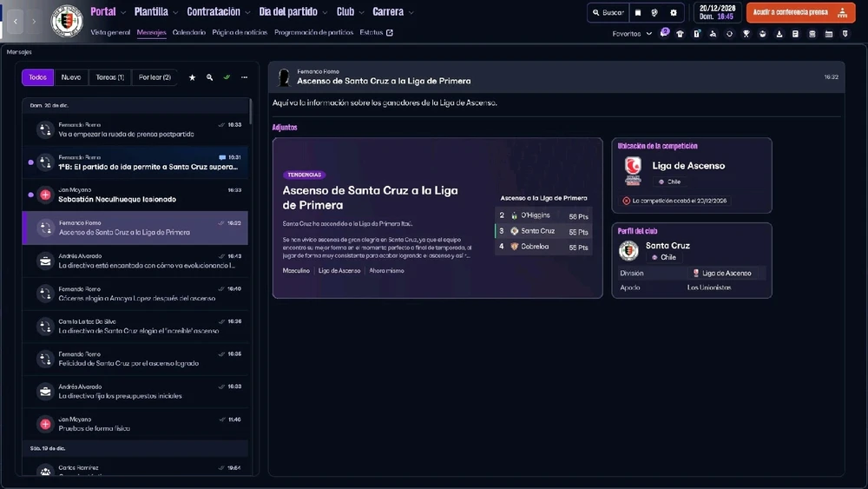The height and width of the screenshot is (489, 868).
Task: Click the message list scrollbar
Action: [251, 111]
